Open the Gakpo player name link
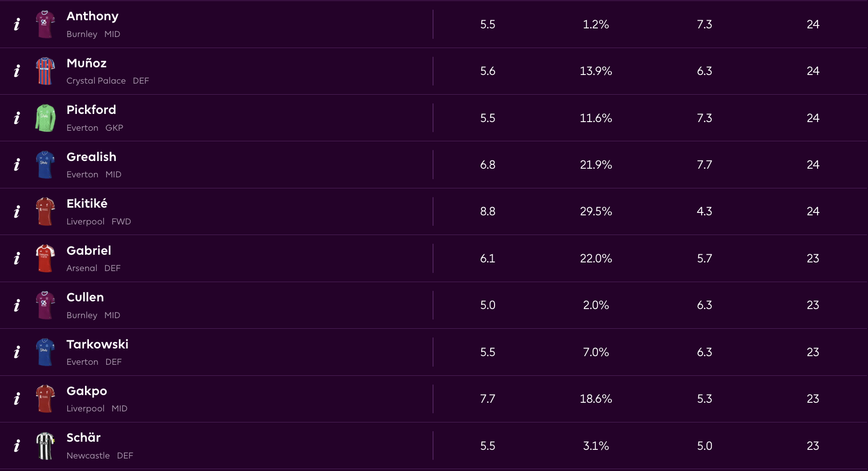This screenshot has width=868, height=471. [x=87, y=391]
